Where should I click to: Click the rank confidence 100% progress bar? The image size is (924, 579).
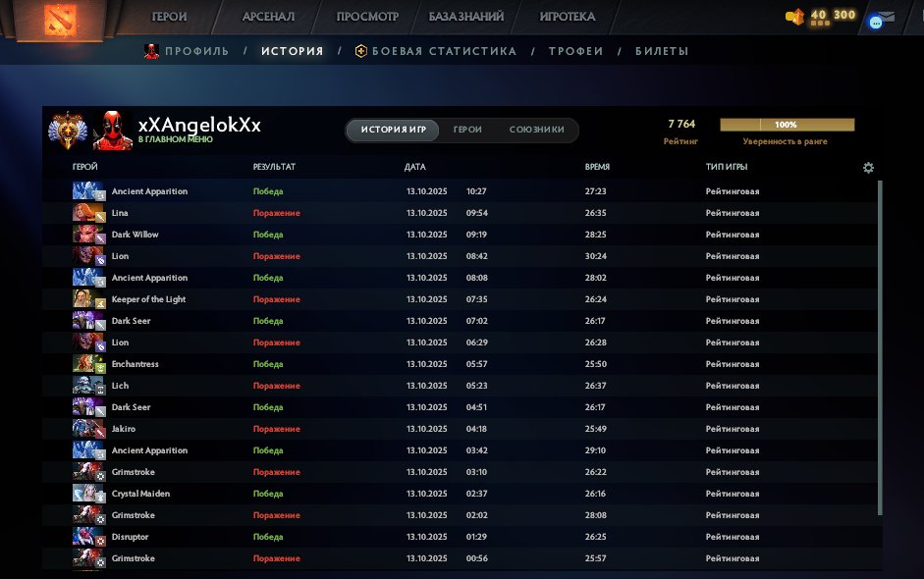coord(787,126)
